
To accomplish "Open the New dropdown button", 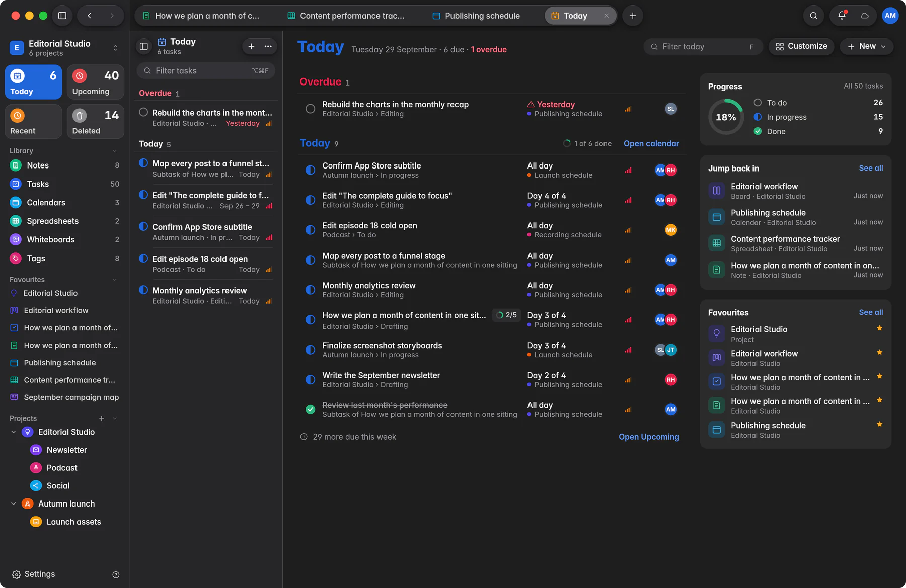I will pos(866,46).
